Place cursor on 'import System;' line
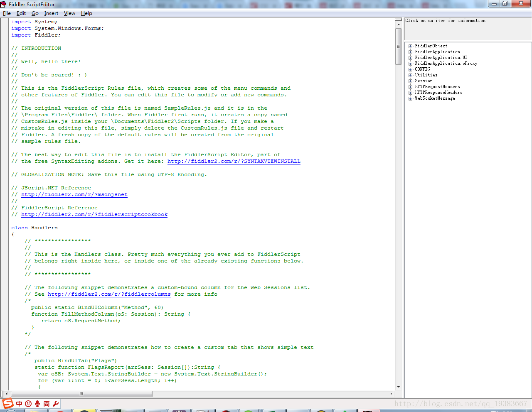The height and width of the screenshot is (412, 532). click(x=34, y=22)
